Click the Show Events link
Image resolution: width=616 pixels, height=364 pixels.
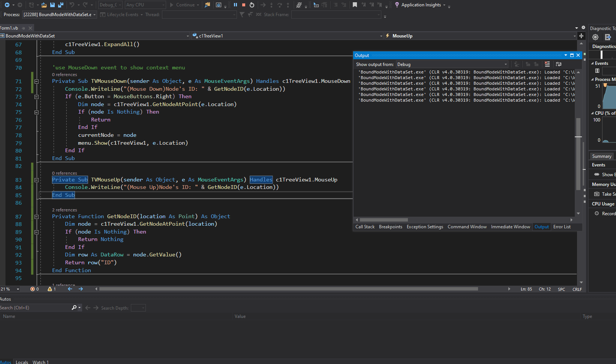[x=604, y=175]
